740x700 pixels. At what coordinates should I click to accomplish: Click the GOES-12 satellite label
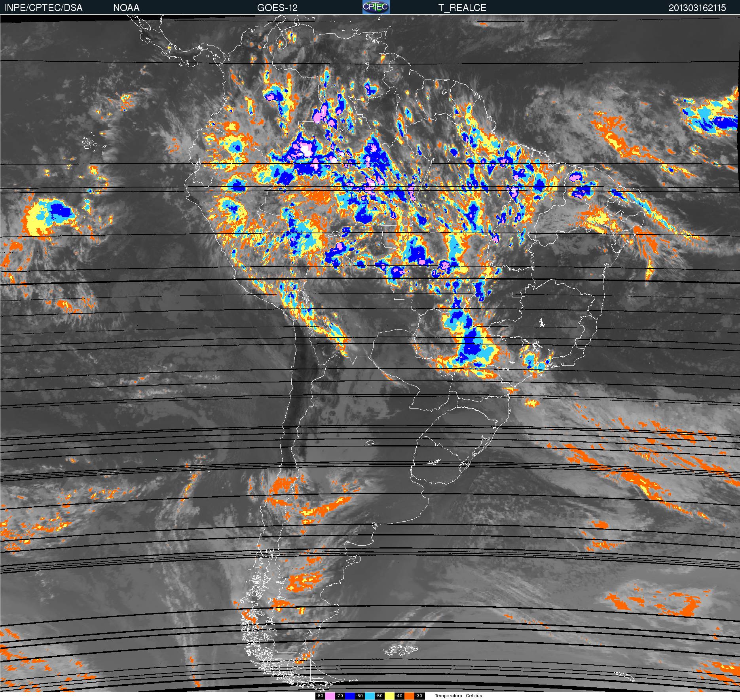[x=277, y=8]
